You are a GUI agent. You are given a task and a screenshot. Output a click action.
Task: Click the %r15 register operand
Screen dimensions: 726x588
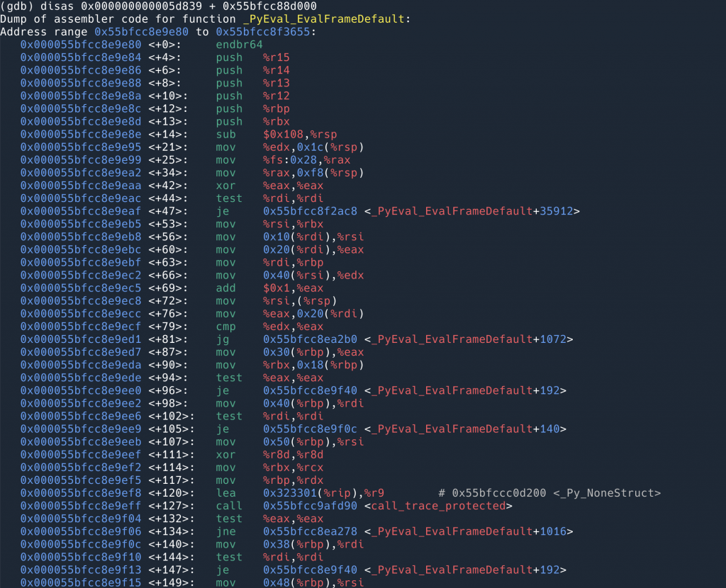coord(276,57)
